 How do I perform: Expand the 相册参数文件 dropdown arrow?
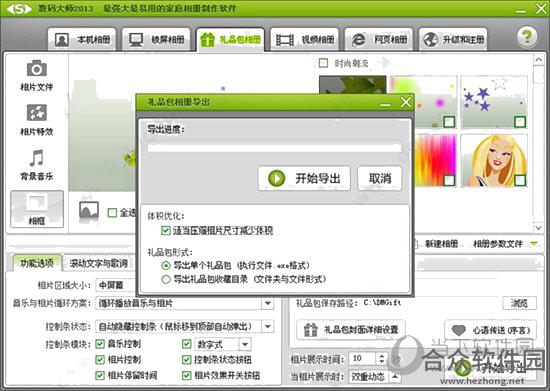click(x=534, y=244)
